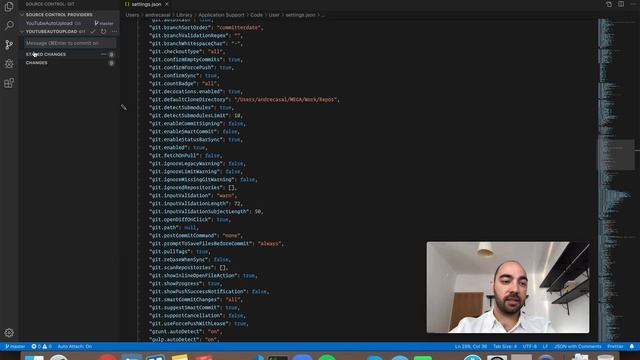Open editor more actions ellipsis
The image size is (640, 360).
(633, 4)
